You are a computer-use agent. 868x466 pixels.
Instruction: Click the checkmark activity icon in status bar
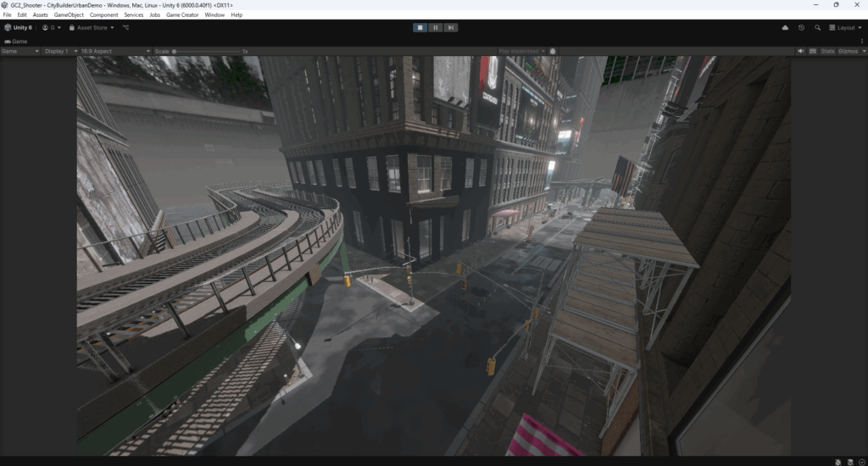[x=861, y=462]
